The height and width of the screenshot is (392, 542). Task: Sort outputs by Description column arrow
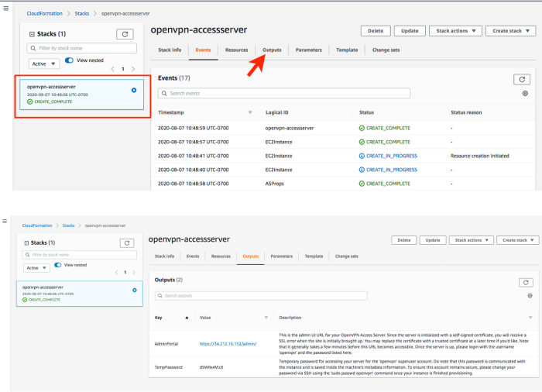530,318
